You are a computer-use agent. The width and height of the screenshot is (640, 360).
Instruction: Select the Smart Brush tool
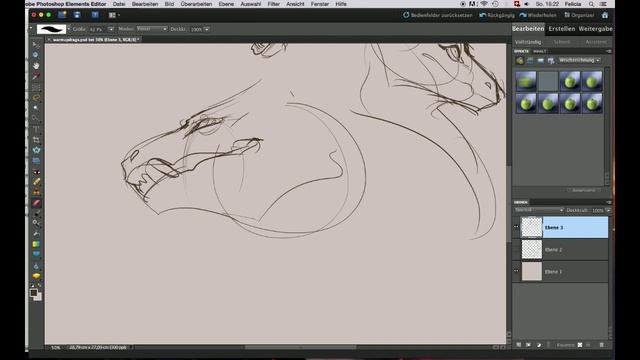click(x=36, y=223)
